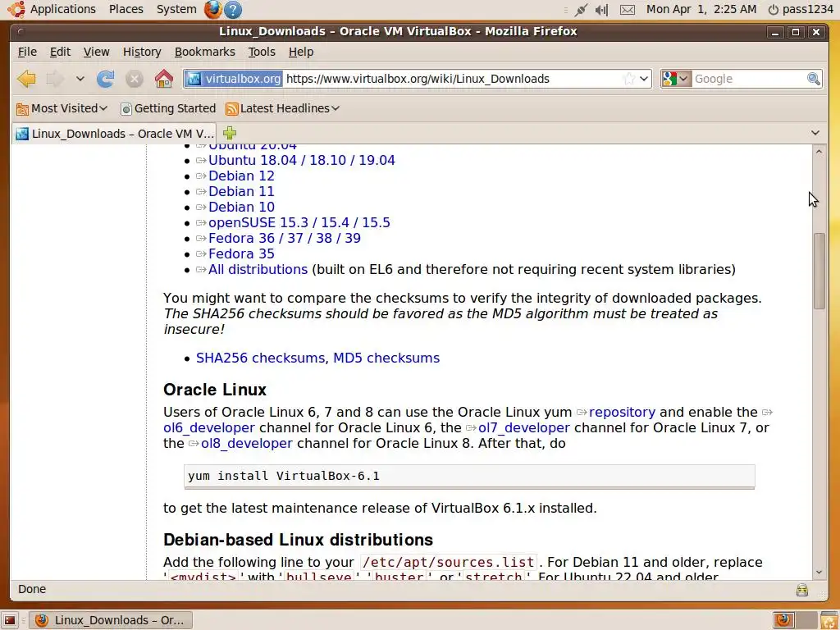840x630 pixels.
Task: Click the scrollbar down arrow
Action: pyautogui.click(x=819, y=572)
